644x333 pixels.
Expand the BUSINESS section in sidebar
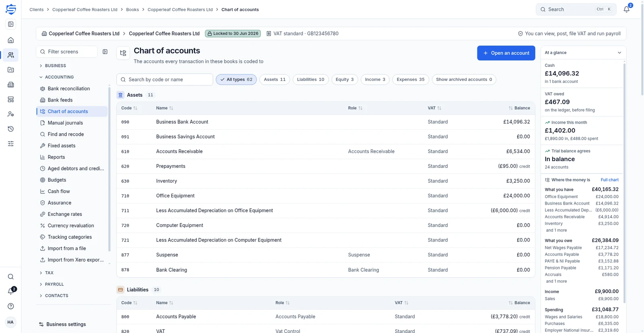pyautogui.click(x=55, y=66)
